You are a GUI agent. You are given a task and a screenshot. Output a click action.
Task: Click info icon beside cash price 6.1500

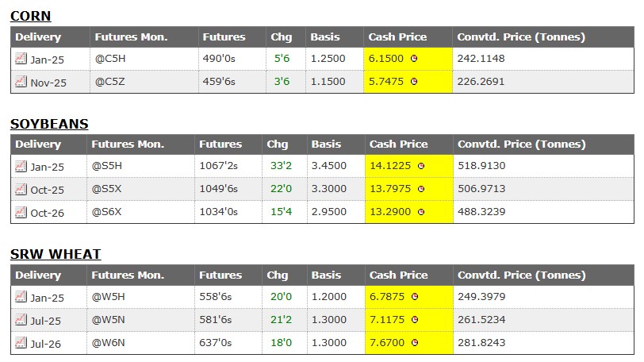[x=414, y=59]
